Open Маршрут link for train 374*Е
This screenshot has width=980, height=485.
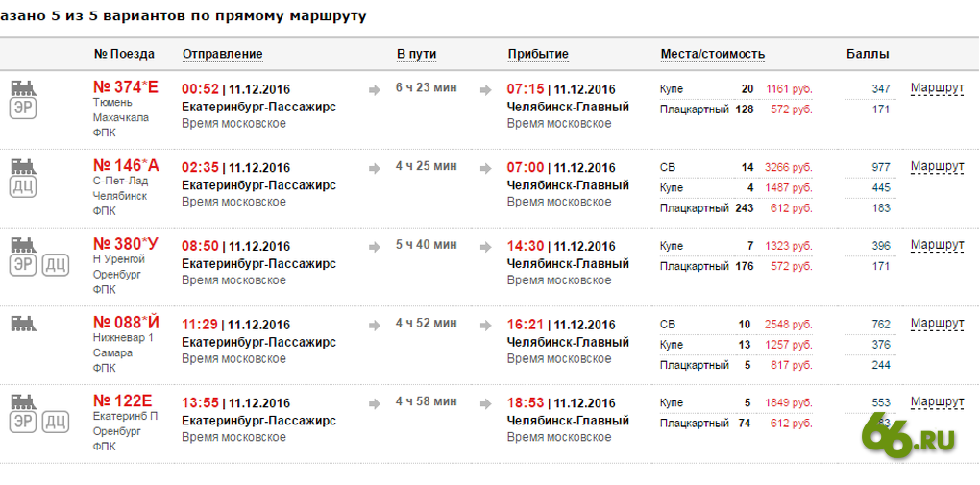937,88
